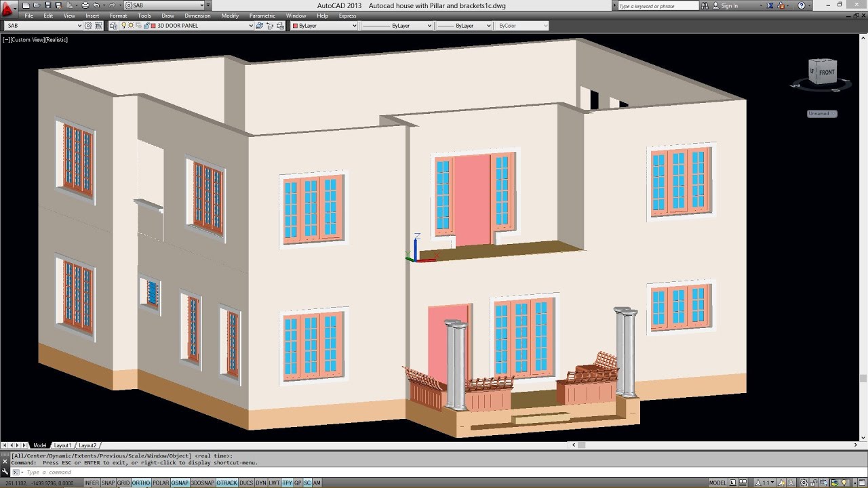Viewport: 868px width, 488px height.
Task: Toggle POLAR tracking
Action: tap(161, 483)
